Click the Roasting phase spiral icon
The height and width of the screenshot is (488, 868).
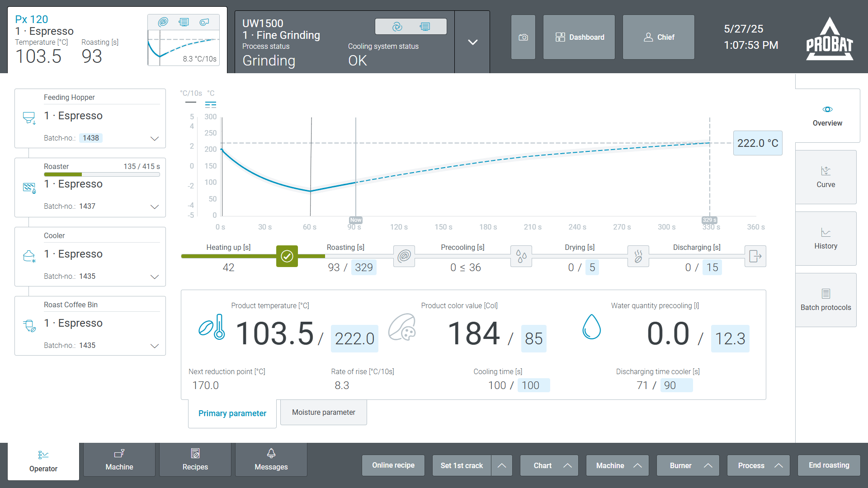click(404, 256)
